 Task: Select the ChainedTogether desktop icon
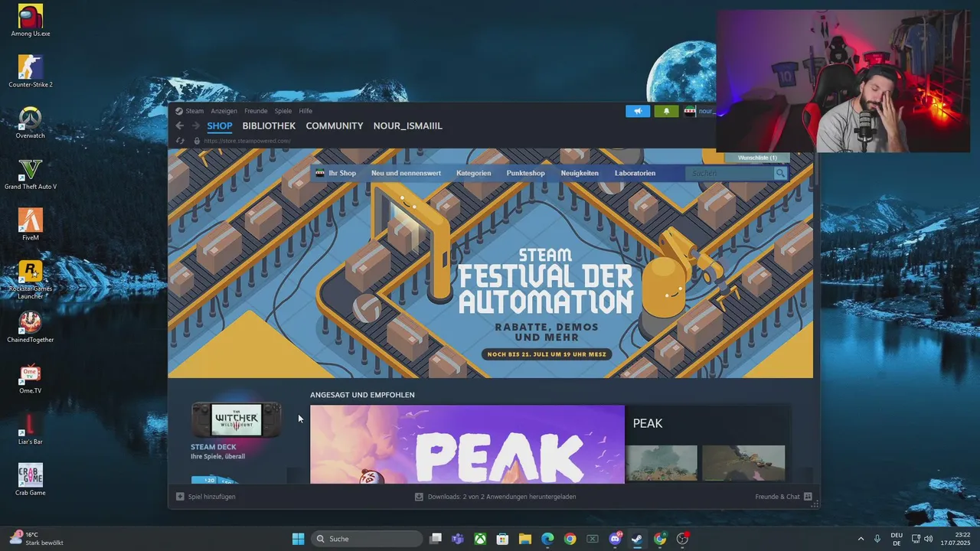point(31,327)
